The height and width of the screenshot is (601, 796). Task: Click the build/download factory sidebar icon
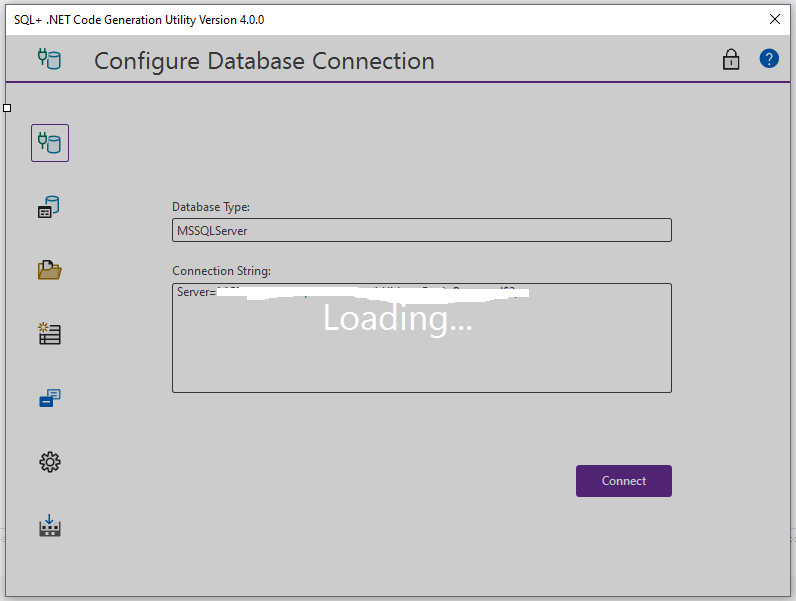coord(49,526)
